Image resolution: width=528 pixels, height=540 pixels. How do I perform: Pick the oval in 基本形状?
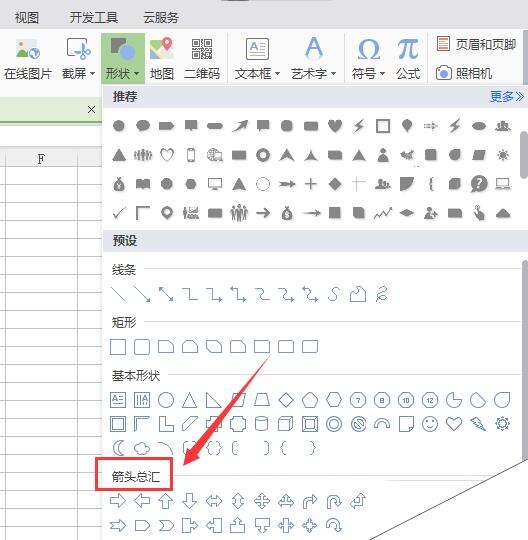[x=166, y=400]
